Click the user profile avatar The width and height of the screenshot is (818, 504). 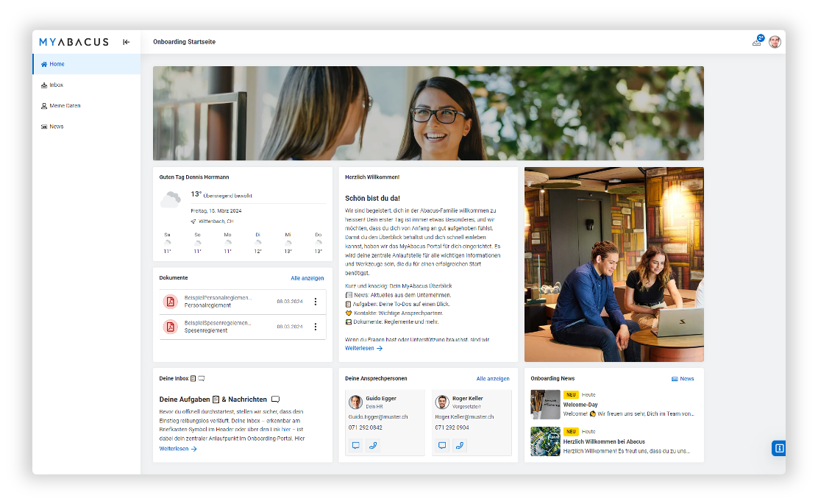point(775,42)
